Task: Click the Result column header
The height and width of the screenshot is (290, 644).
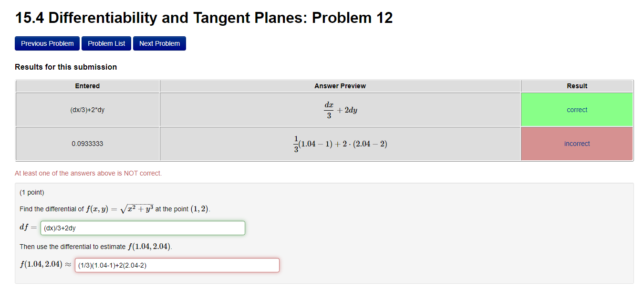Action: pos(577,86)
